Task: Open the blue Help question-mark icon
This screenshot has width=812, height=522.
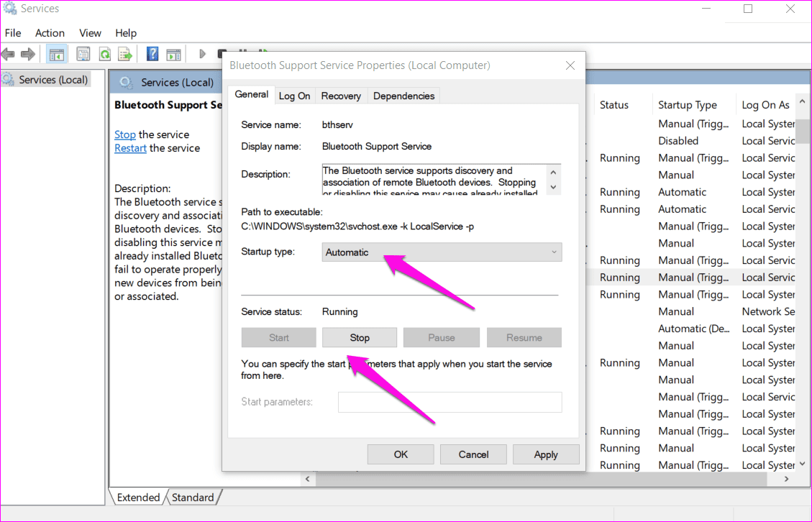Action: point(152,54)
